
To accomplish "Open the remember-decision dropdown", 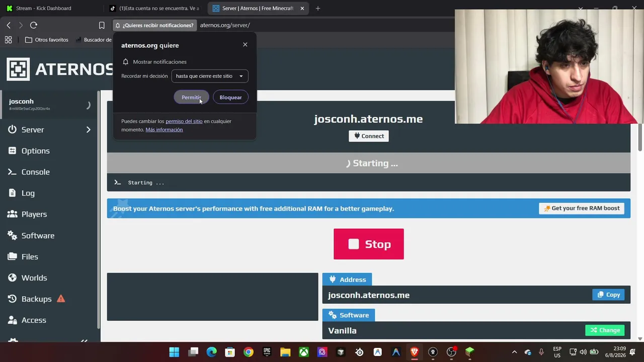I will [x=210, y=76].
